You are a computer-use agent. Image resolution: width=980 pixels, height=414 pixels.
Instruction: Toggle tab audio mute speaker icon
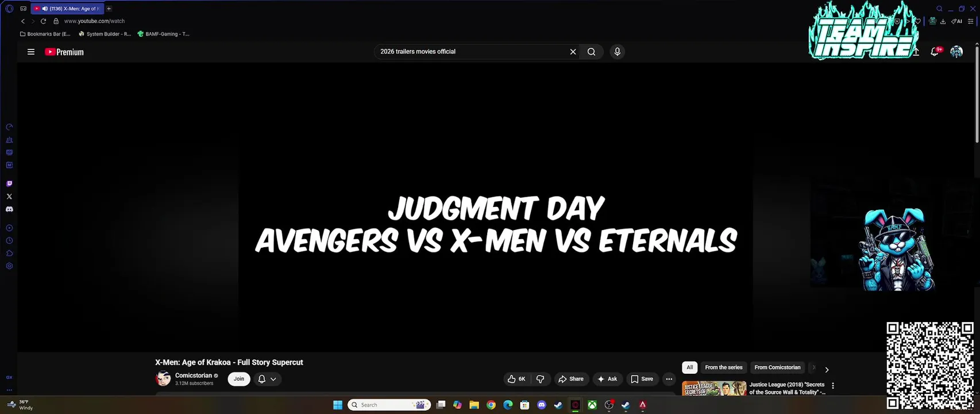click(x=45, y=9)
